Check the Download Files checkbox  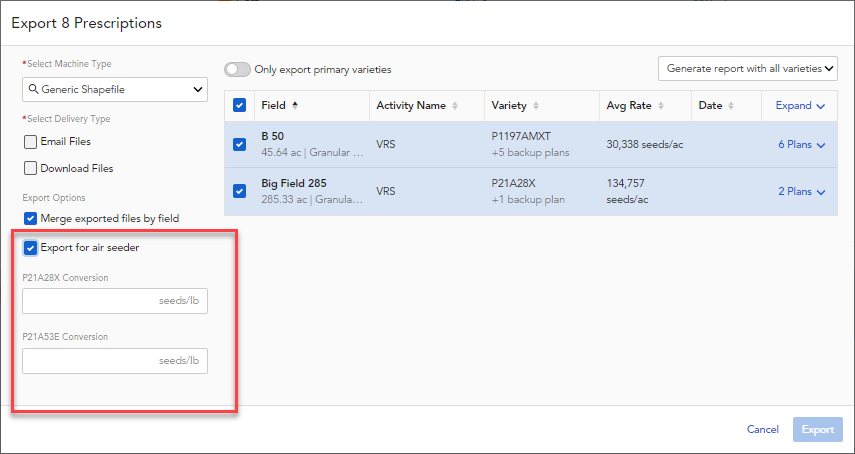point(31,168)
